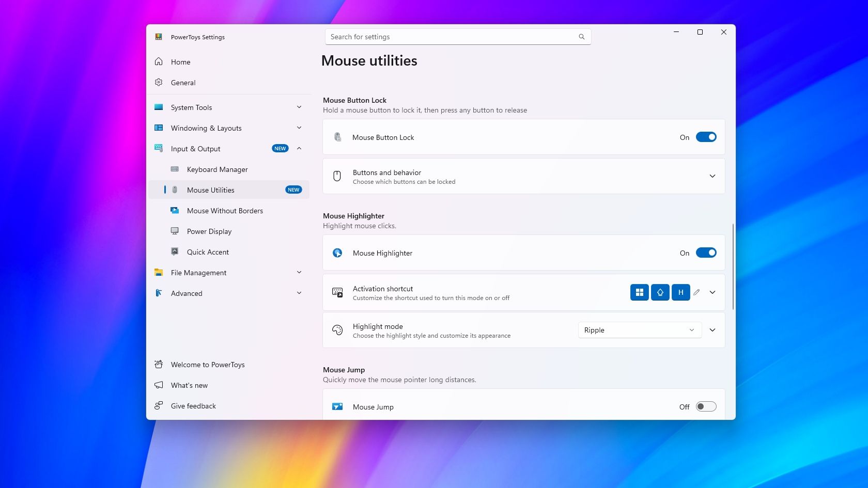Edit activation shortcut with pencil icon
The image size is (868, 488).
pyautogui.click(x=696, y=292)
